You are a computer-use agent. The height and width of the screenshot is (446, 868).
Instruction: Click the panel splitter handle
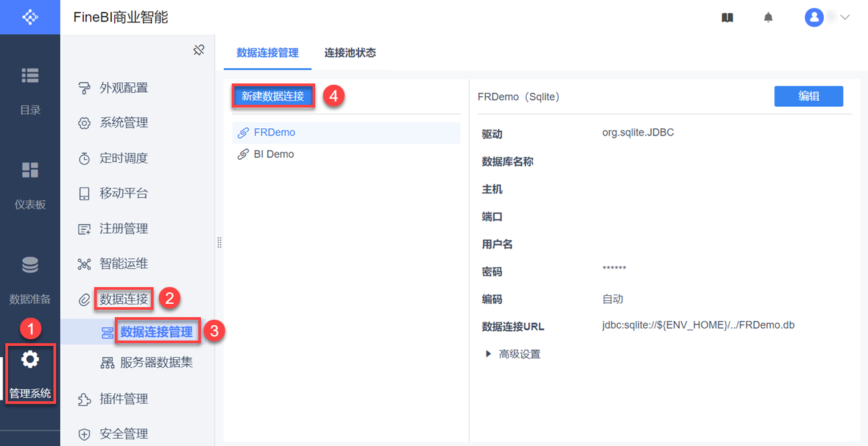coord(219,243)
